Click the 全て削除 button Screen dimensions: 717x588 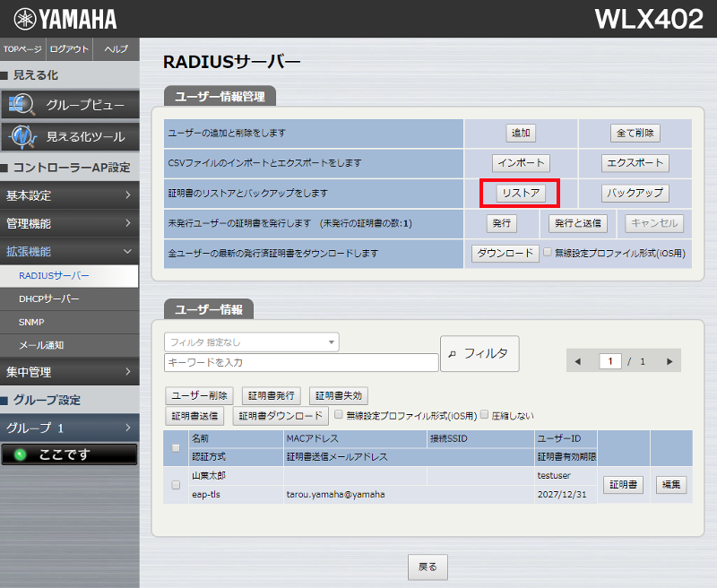pos(635,133)
